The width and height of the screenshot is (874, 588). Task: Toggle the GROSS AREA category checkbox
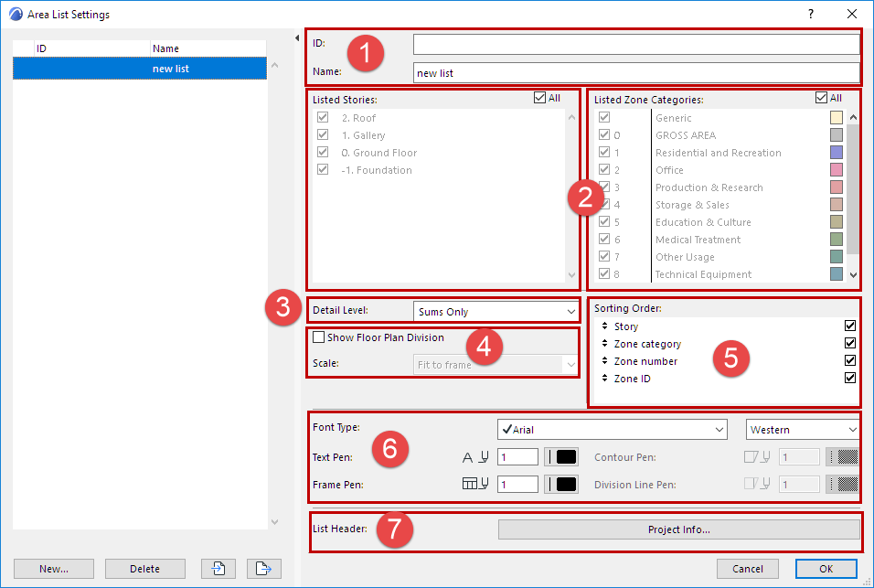tap(604, 134)
